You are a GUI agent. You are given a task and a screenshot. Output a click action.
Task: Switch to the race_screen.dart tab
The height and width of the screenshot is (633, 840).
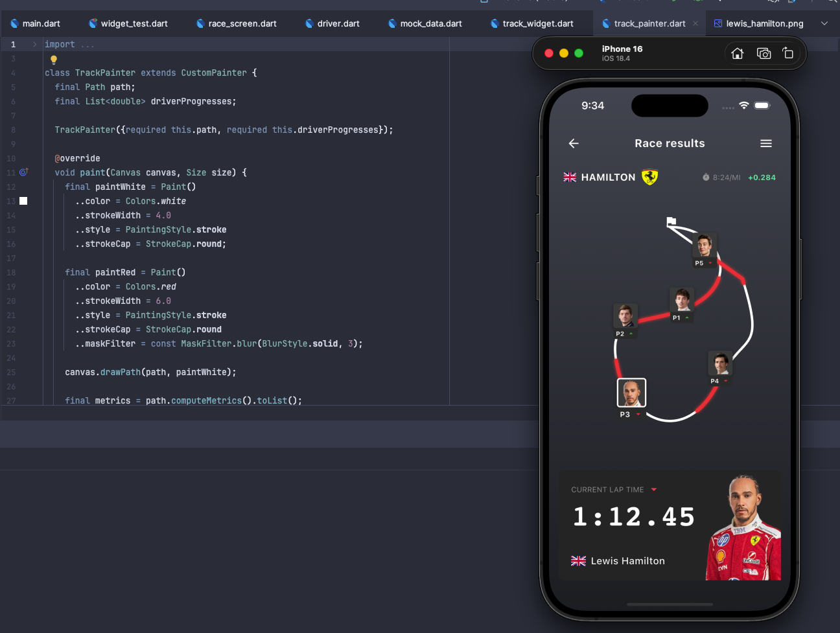pos(237,23)
